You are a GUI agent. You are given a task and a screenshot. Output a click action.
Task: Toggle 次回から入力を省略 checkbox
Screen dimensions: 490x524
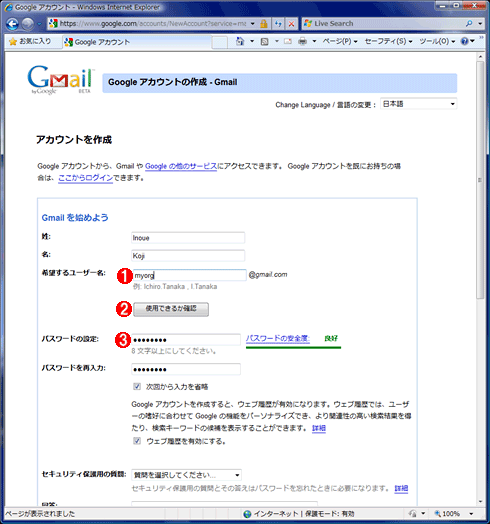coord(137,386)
